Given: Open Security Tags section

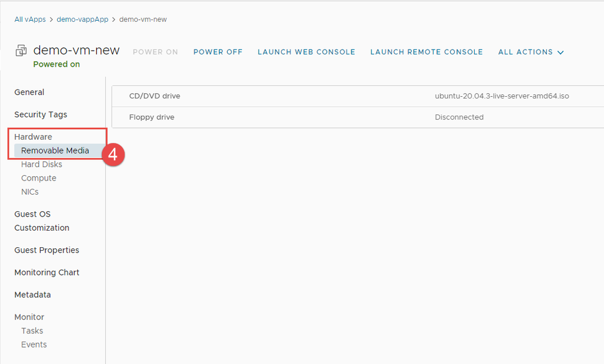Looking at the screenshot, I should 41,114.
